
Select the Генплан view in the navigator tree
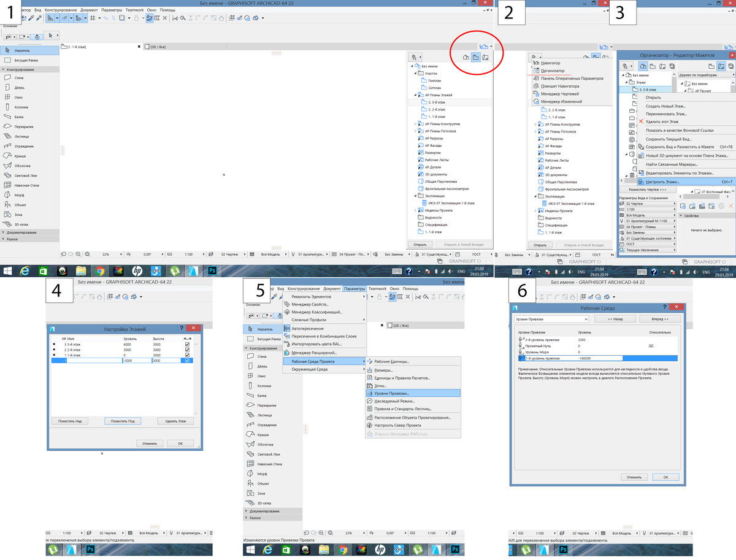click(434, 80)
